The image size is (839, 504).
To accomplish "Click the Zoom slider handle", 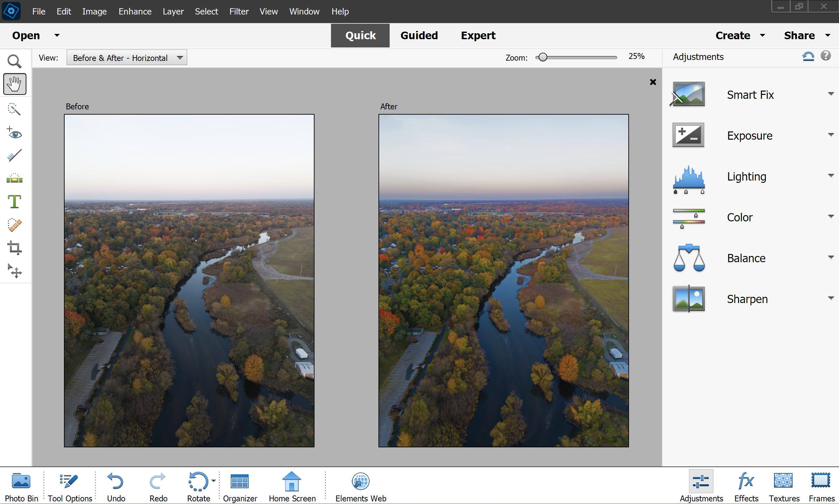I will pyautogui.click(x=543, y=57).
